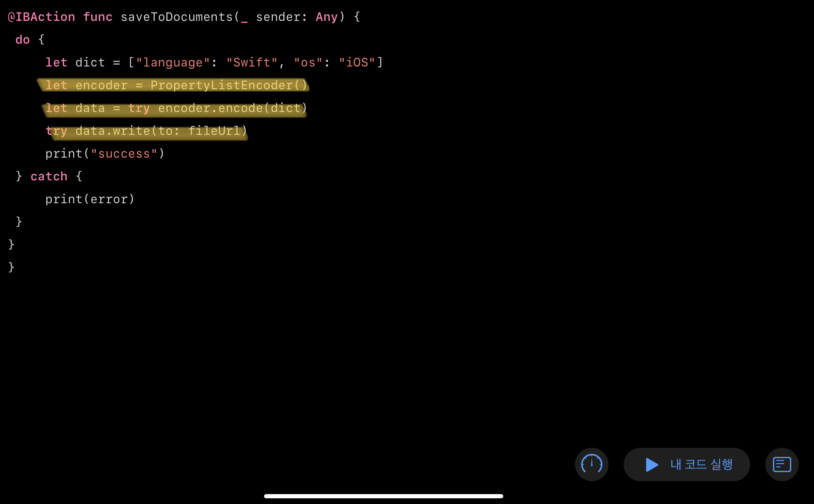Click the sender parameter name
Viewport: 814px width, 504px height.
278,17
